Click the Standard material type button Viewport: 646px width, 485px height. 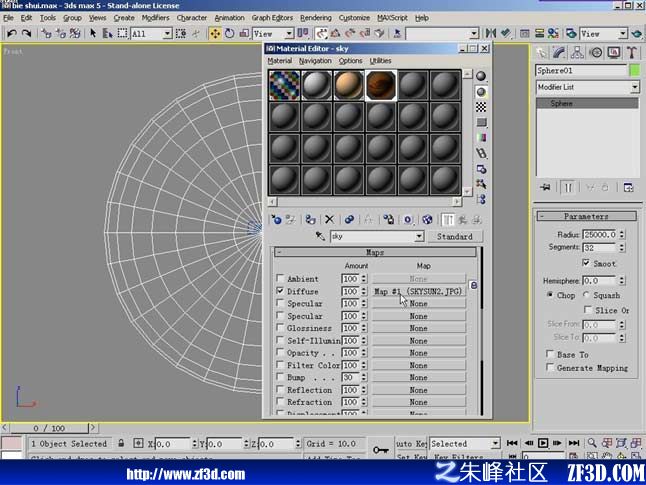[x=454, y=237]
